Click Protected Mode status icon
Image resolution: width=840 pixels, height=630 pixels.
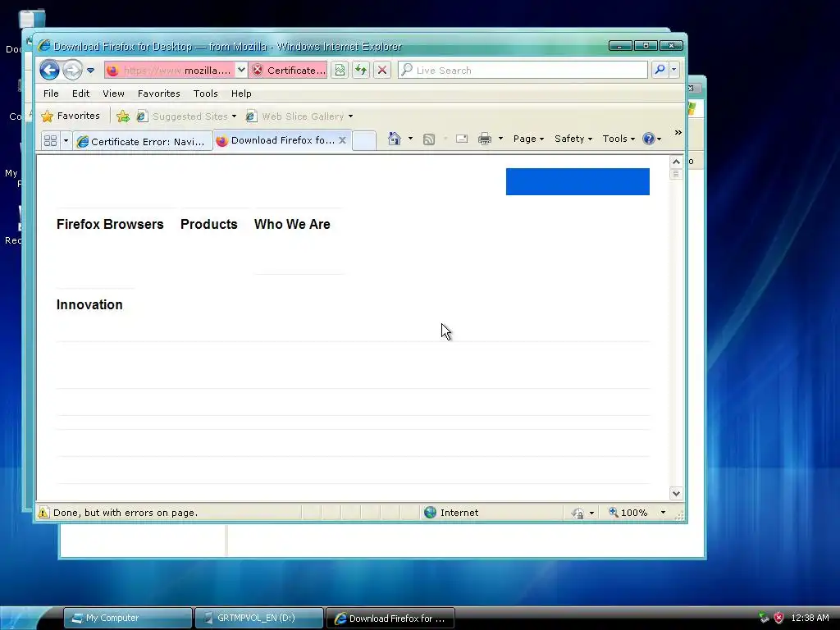(577, 514)
